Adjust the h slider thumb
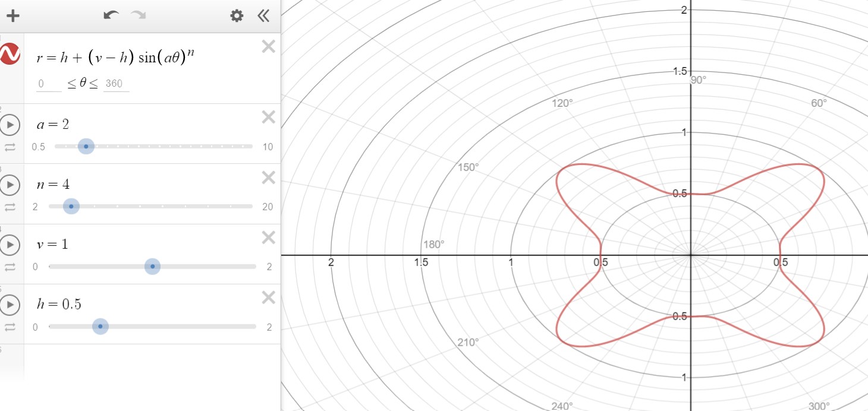Viewport: 868px width, 411px height. [x=100, y=326]
